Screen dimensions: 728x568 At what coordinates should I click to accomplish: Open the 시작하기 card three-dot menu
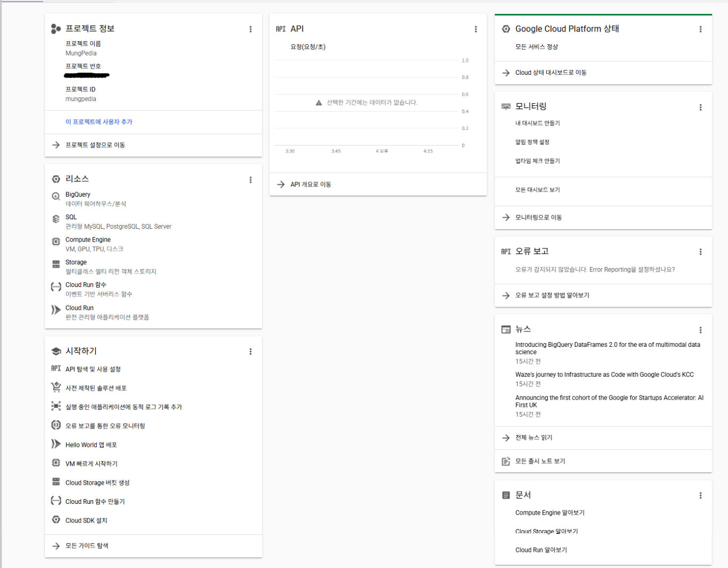click(250, 352)
